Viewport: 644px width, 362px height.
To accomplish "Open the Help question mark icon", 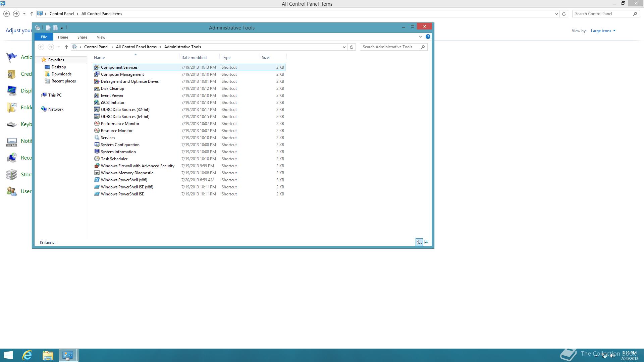I will click(x=428, y=37).
